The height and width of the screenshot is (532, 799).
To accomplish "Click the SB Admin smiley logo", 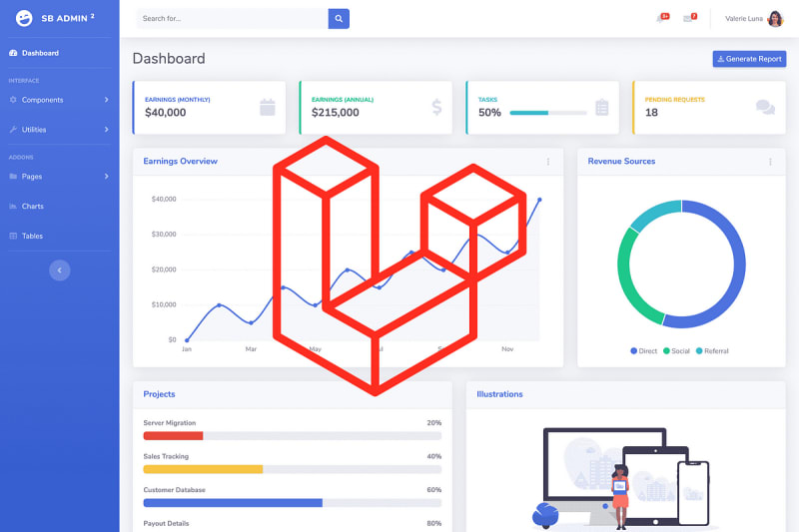I will [25, 18].
